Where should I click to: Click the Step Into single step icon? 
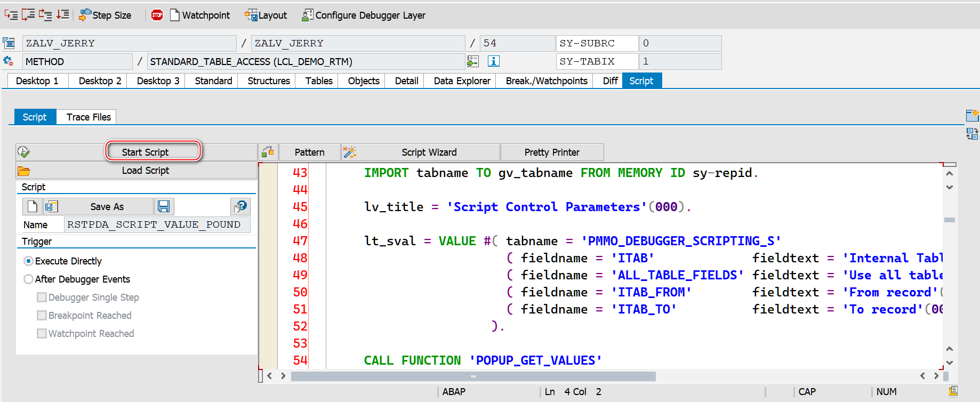(11, 15)
